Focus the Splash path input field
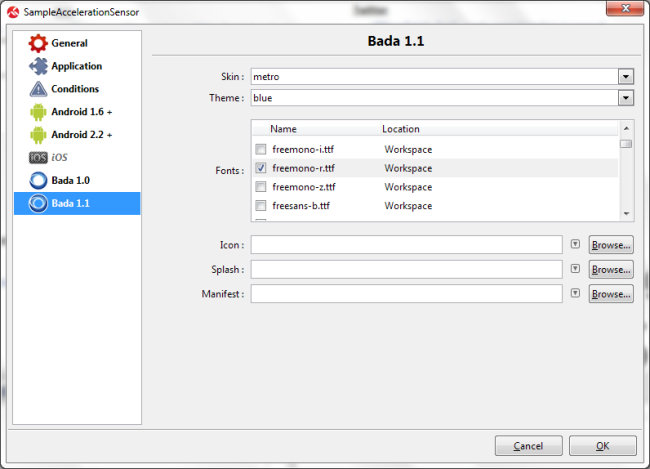 click(407, 269)
